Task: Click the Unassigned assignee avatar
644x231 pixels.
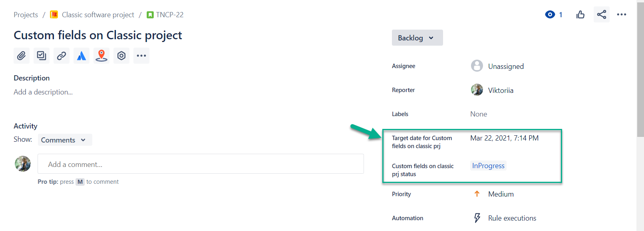Action: [x=477, y=66]
